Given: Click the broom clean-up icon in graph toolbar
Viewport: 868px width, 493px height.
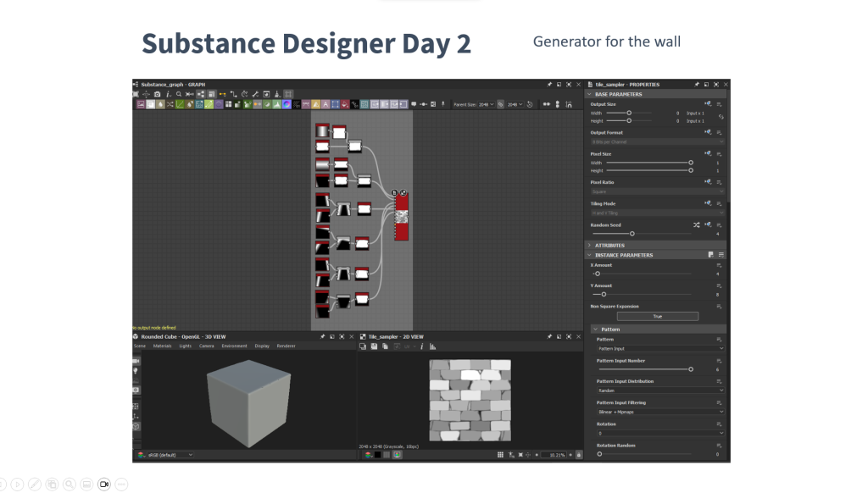Looking at the screenshot, I should click(277, 94).
